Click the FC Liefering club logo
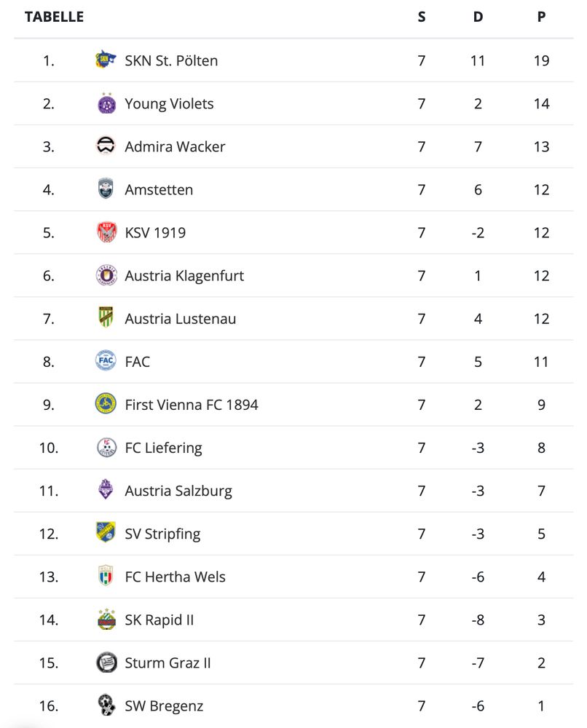 pyautogui.click(x=106, y=448)
